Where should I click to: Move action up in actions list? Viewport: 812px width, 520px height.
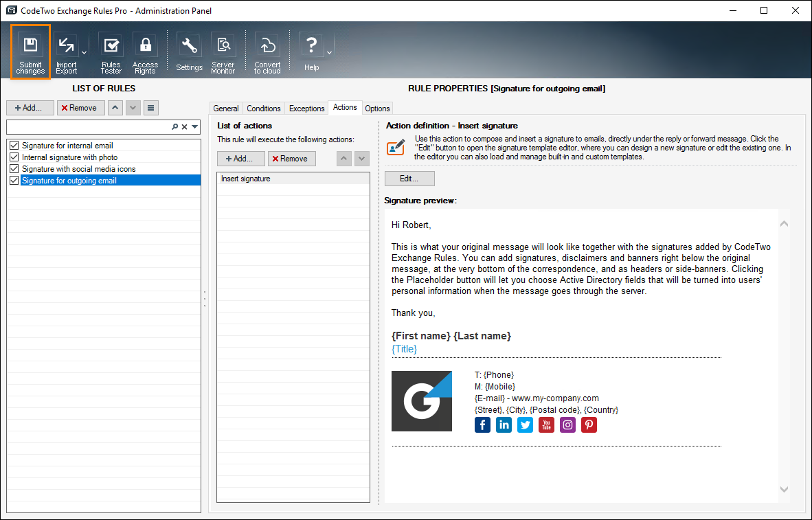[x=344, y=159]
